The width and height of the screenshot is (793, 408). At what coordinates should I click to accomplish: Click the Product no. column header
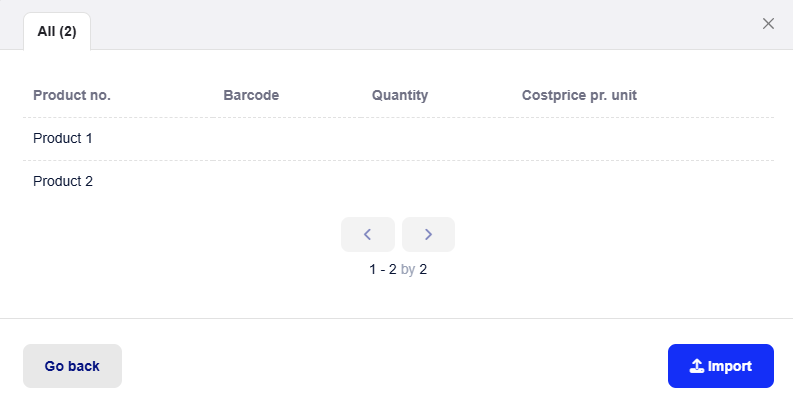(72, 95)
